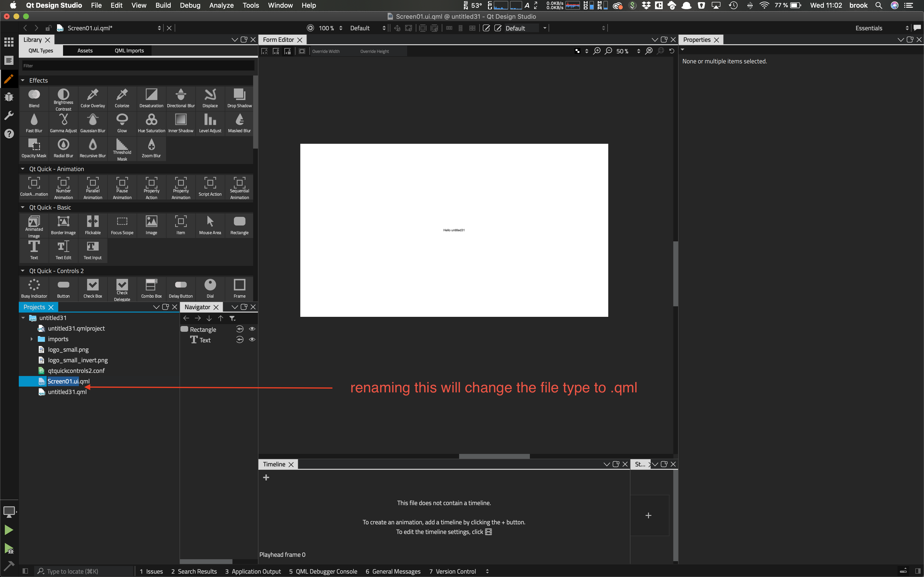
Task: Click the green Run project button
Action: coord(9,530)
